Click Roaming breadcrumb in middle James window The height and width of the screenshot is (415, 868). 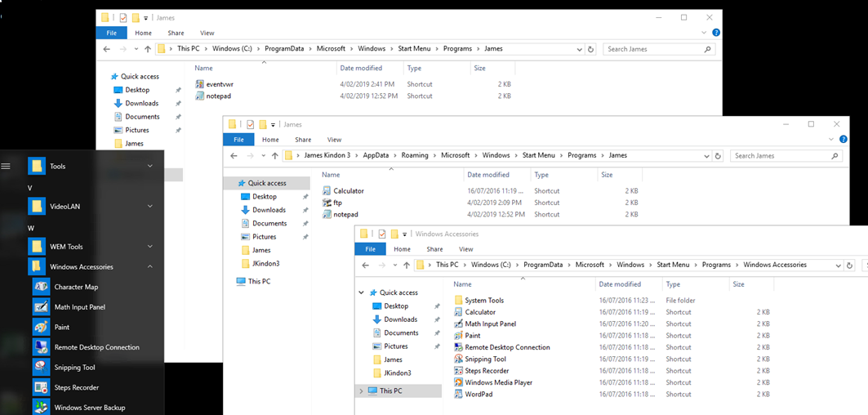[415, 155]
